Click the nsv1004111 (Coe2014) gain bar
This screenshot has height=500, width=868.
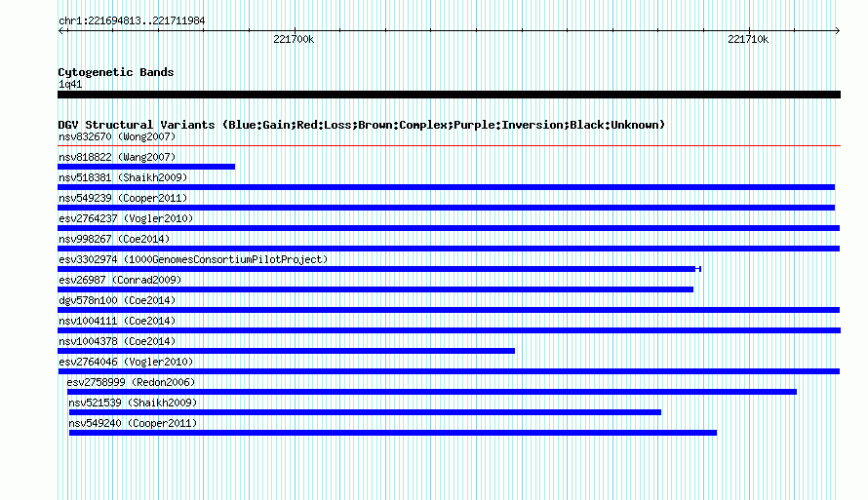pos(449,330)
